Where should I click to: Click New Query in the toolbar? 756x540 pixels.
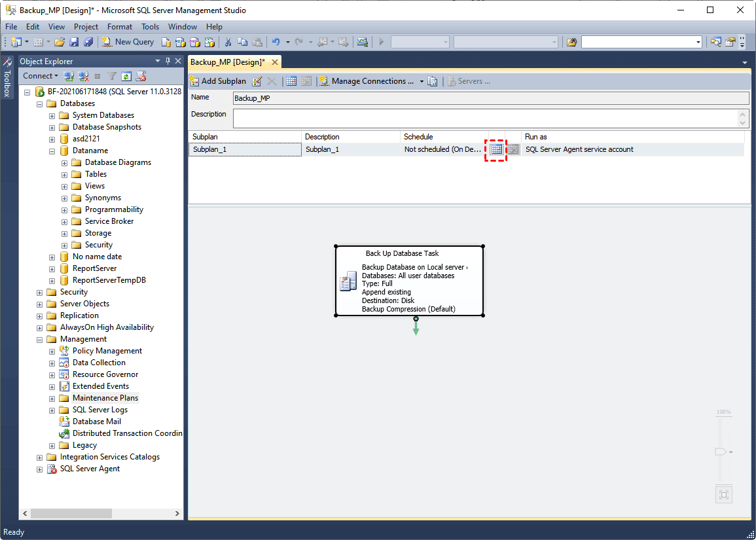point(128,42)
